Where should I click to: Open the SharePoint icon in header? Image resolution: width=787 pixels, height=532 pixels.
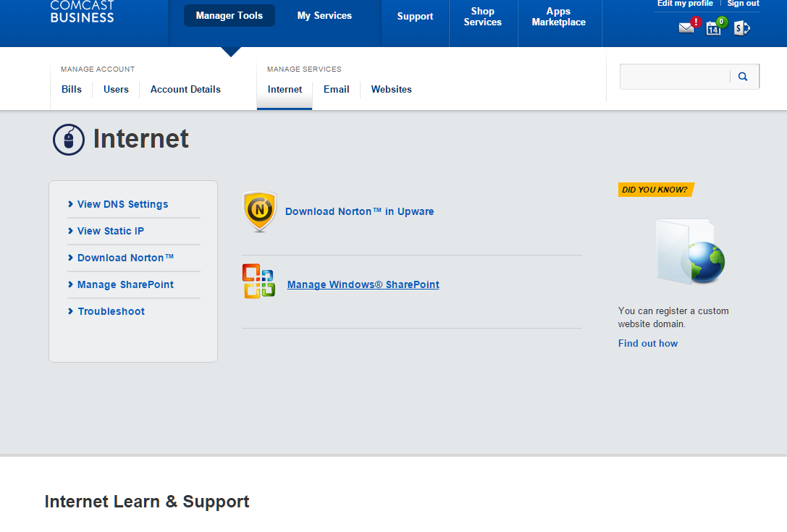pyautogui.click(x=741, y=28)
